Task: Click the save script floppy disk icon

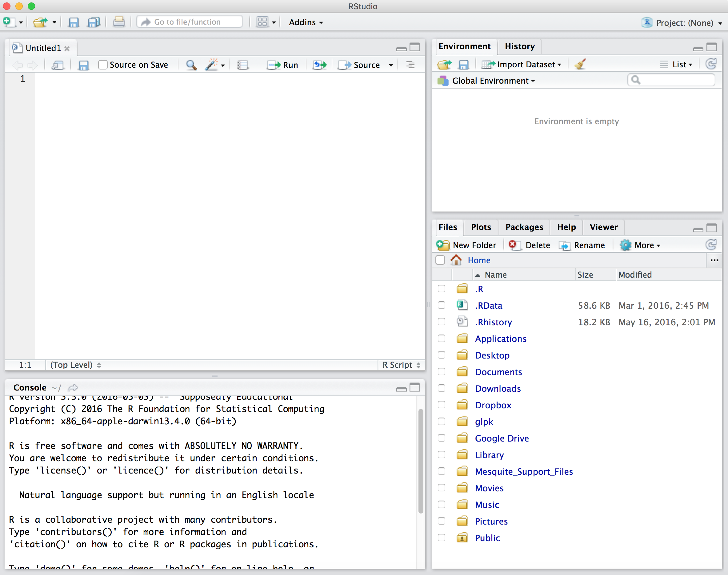Action: click(83, 64)
